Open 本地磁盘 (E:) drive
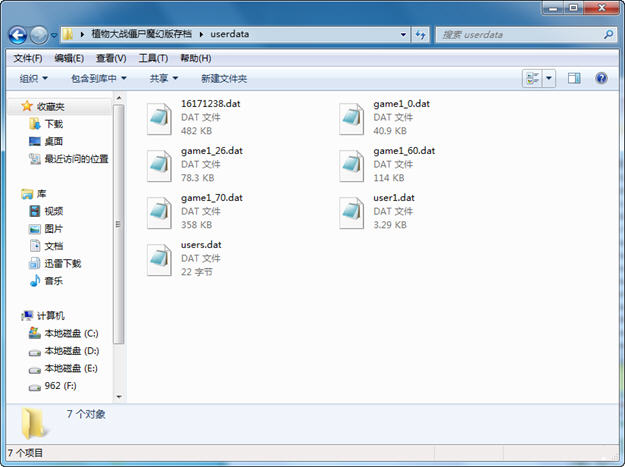This screenshot has height=467, width=625. [71, 368]
